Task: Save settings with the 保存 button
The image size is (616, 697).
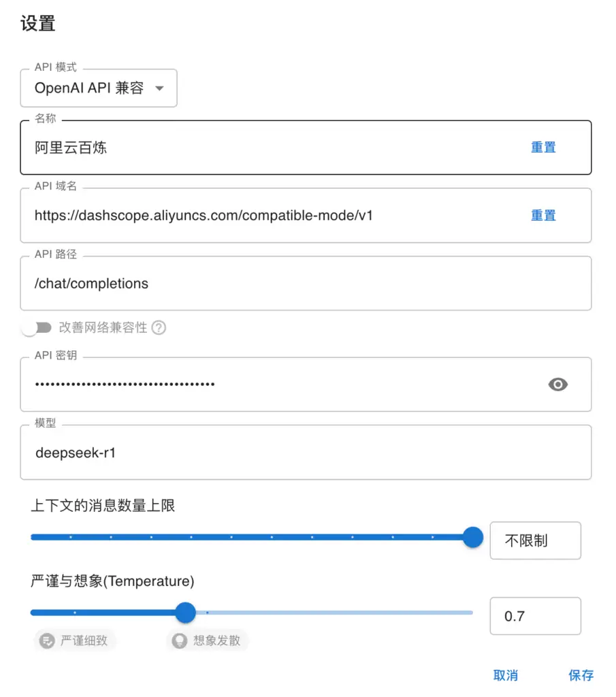Action: [x=581, y=675]
